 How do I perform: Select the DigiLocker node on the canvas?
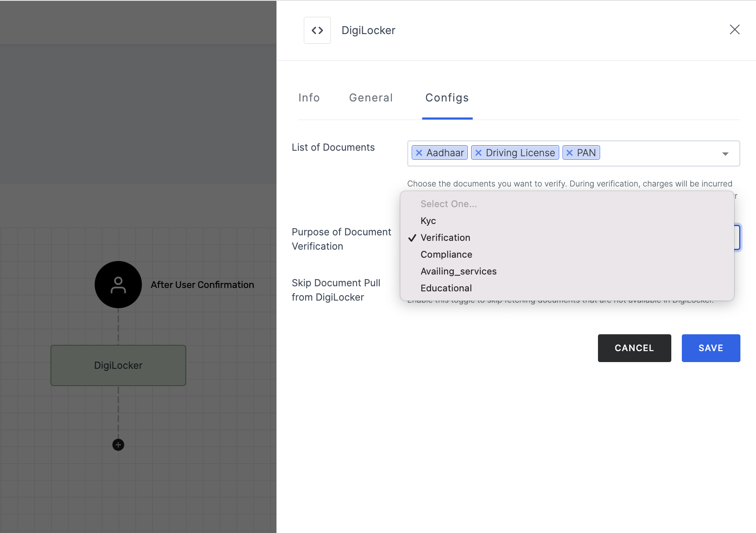coord(118,365)
